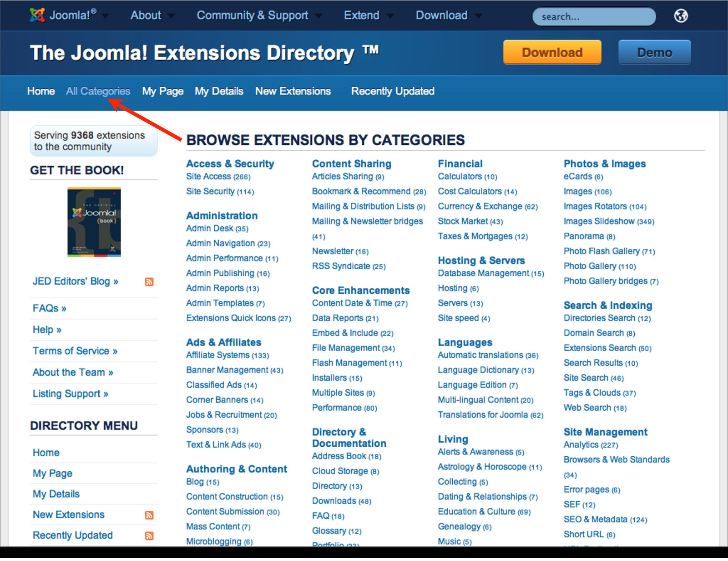This screenshot has height=561, width=728.
Task: Open Hosting & Servers heading
Action: click(481, 261)
